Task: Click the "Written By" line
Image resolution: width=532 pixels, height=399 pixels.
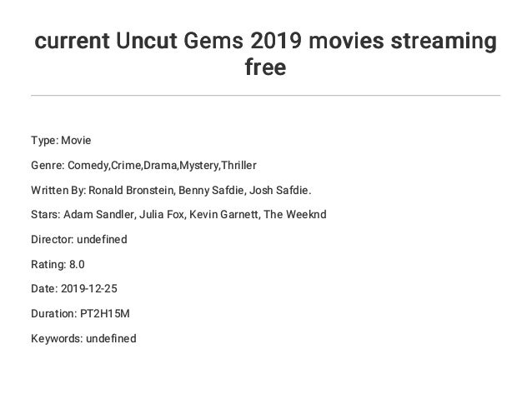Action: 171,190
